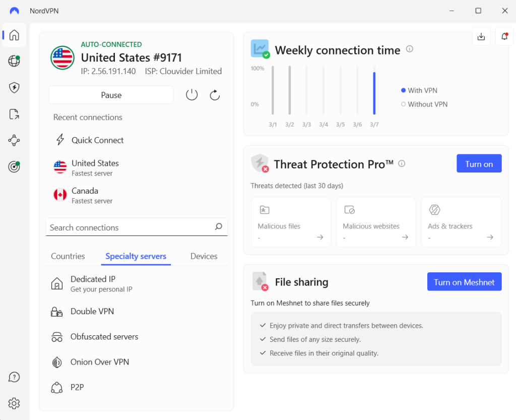Screen dimensions: 516x420
Task: Click the Dark Web Monitor target icon
Action: (x=14, y=167)
